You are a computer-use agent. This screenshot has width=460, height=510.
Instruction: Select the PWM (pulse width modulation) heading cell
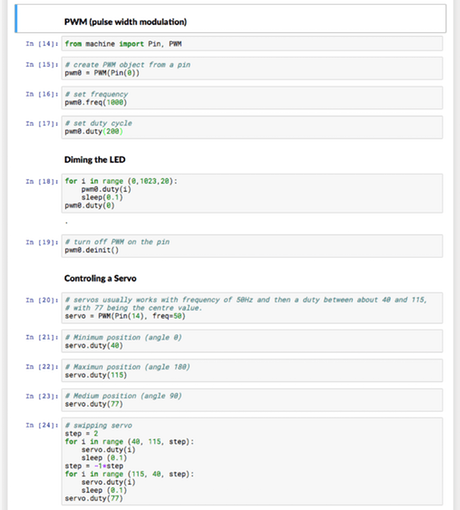[x=230, y=19]
